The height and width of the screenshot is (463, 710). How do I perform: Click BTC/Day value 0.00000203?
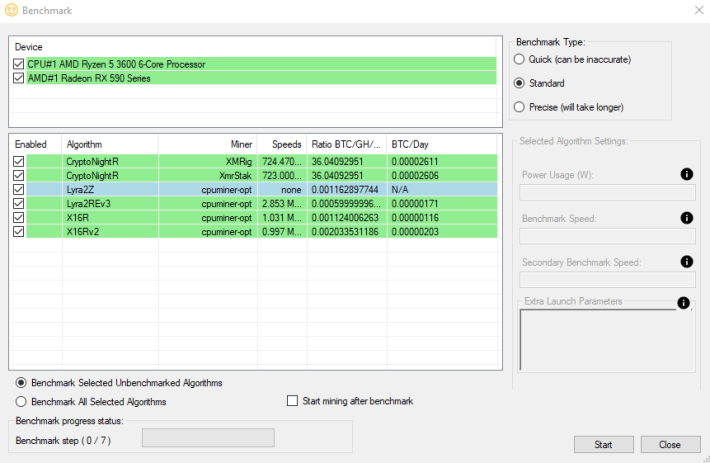415,232
